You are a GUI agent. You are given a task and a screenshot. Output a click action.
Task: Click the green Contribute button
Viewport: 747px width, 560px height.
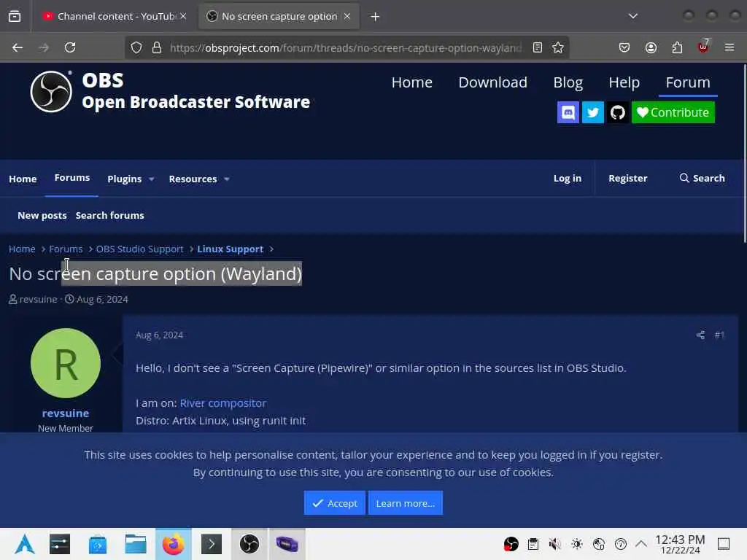[673, 112]
